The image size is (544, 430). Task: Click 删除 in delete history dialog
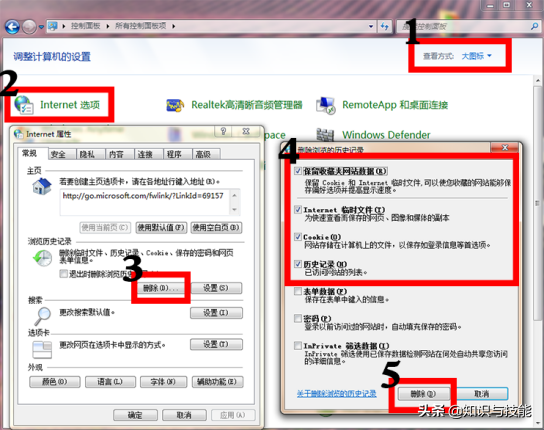click(423, 394)
